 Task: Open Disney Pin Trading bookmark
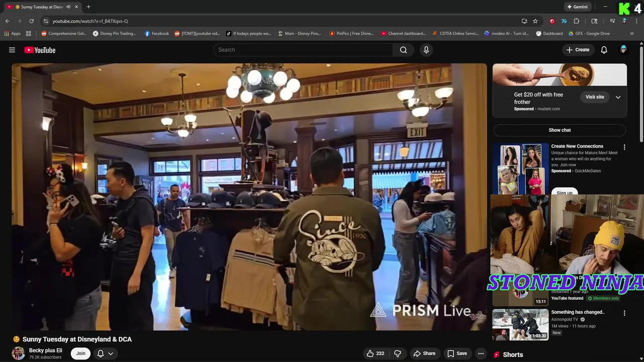coord(114,34)
